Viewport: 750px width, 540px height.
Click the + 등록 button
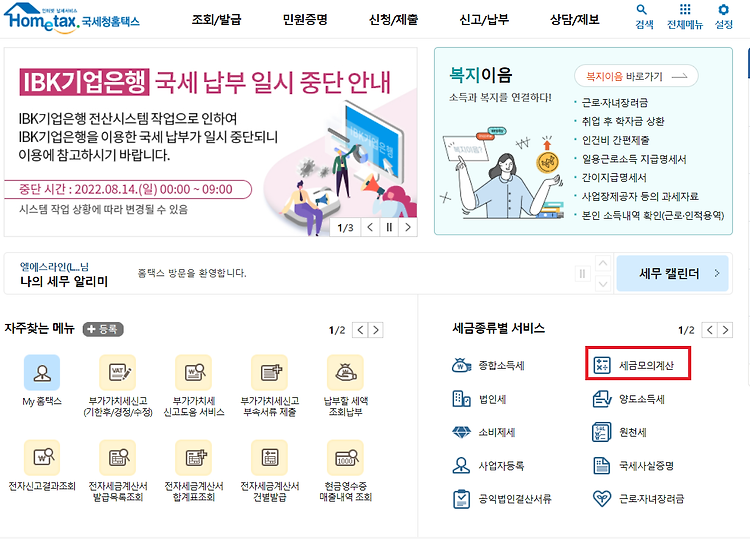[103, 329]
